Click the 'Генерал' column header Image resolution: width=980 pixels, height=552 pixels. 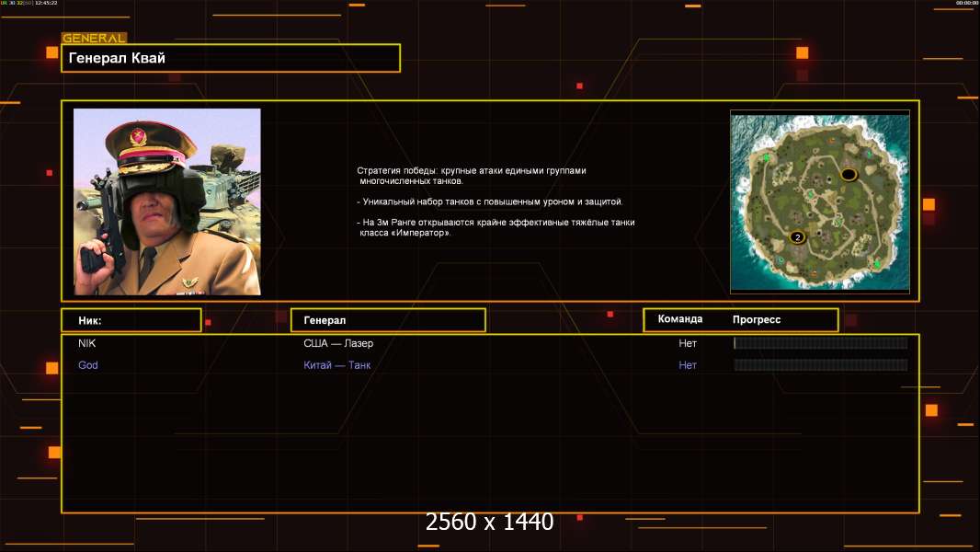tap(387, 320)
